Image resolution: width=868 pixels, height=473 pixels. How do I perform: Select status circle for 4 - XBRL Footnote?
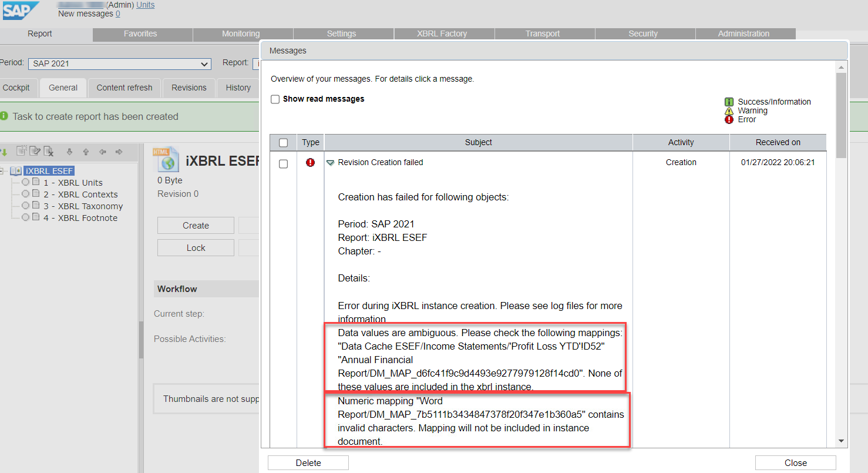(x=25, y=217)
